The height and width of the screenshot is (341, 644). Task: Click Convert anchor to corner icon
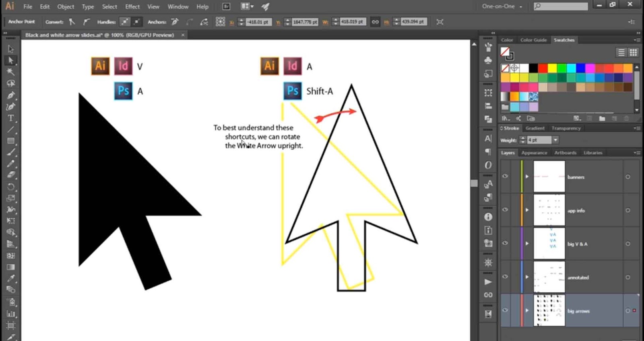click(x=72, y=22)
